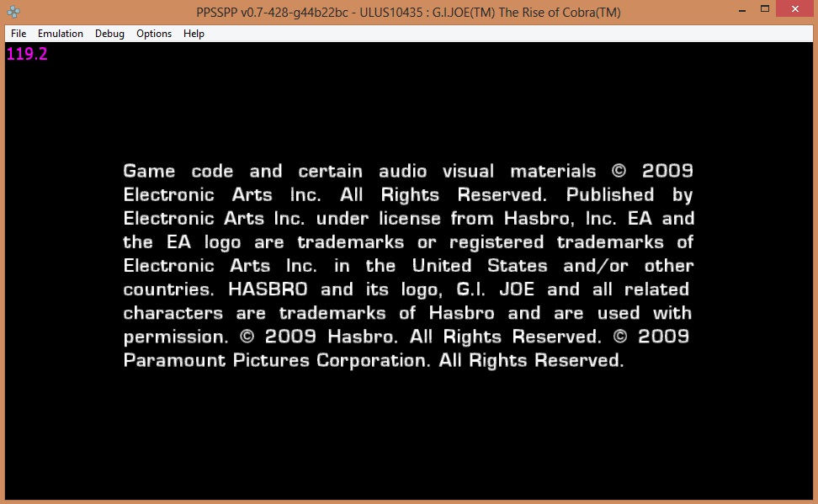Image resolution: width=818 pixels, height=504 pixels.
Task: Click the "G.I. JOE" text in the notice
Action: [x=498, y=290]
